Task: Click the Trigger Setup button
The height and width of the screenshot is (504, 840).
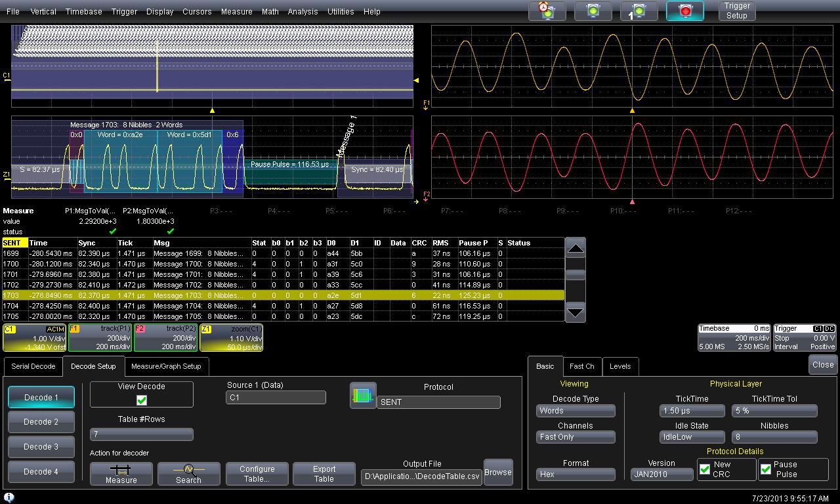Action: tap(736, 11)
